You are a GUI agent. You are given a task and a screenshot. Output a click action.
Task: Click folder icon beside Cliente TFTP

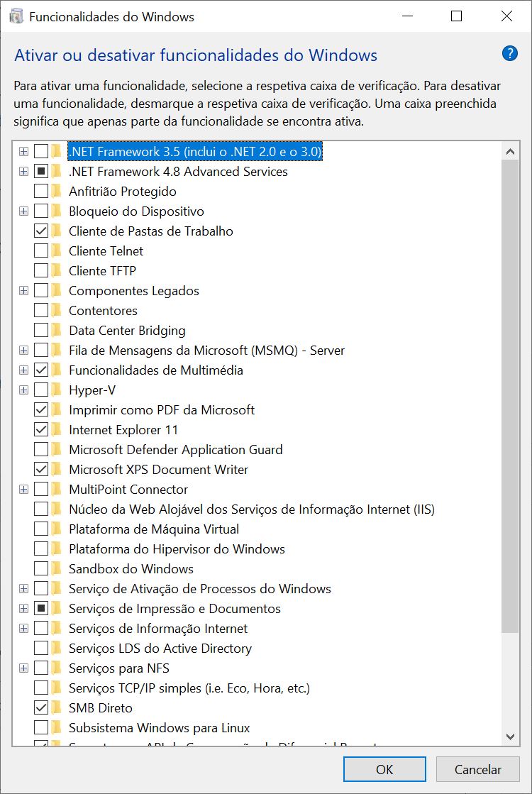pos(55,271)
